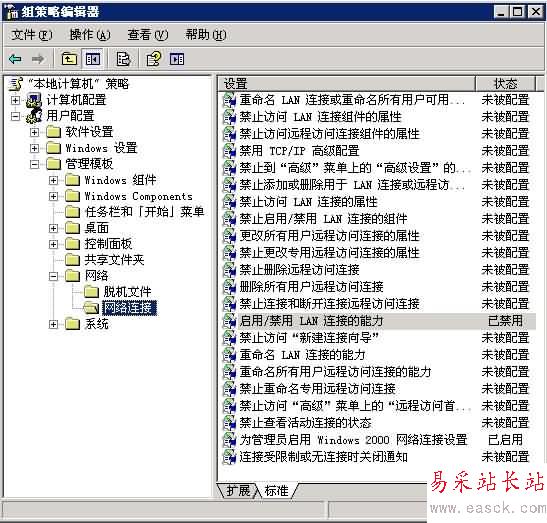Click the Forward arrow toolbar icon

pyautogui.click(x=38, y=59)
